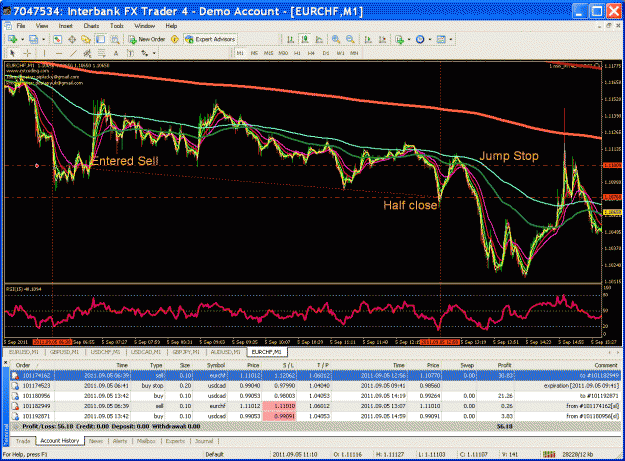Open the Trade tab in Terminal

point(23,441)
